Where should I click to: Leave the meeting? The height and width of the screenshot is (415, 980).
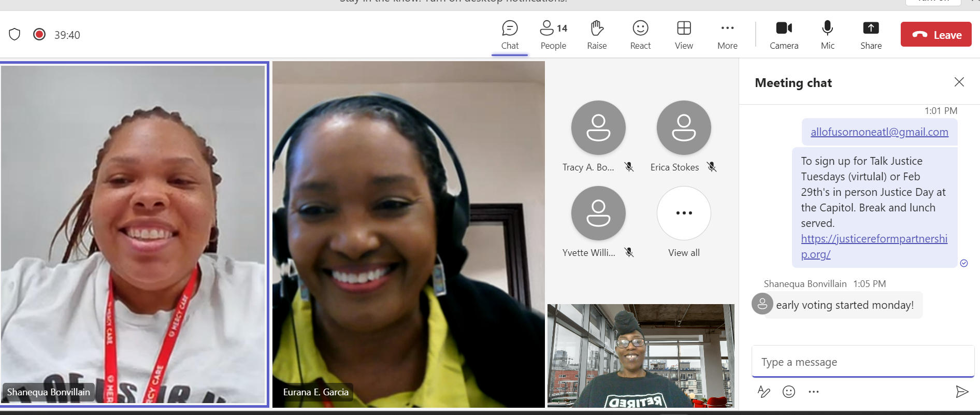click(x=936, y=35)
